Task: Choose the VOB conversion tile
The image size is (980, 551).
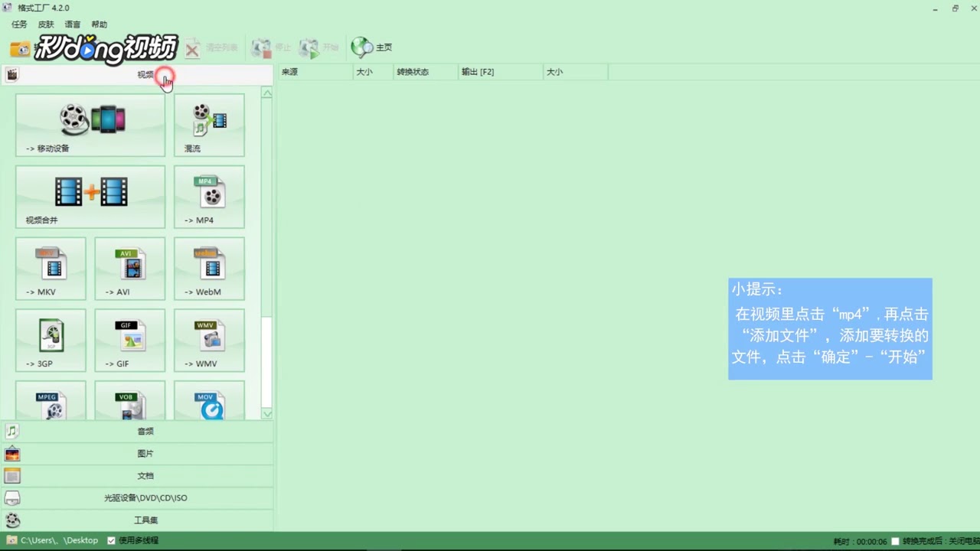Action: (x=130, y=400)
